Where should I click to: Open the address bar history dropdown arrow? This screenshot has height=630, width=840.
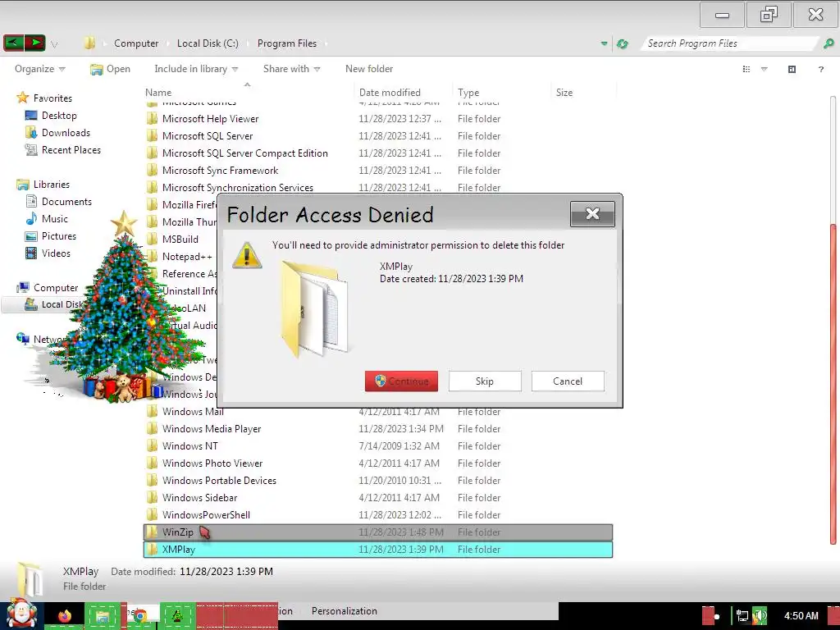[605, 43]
